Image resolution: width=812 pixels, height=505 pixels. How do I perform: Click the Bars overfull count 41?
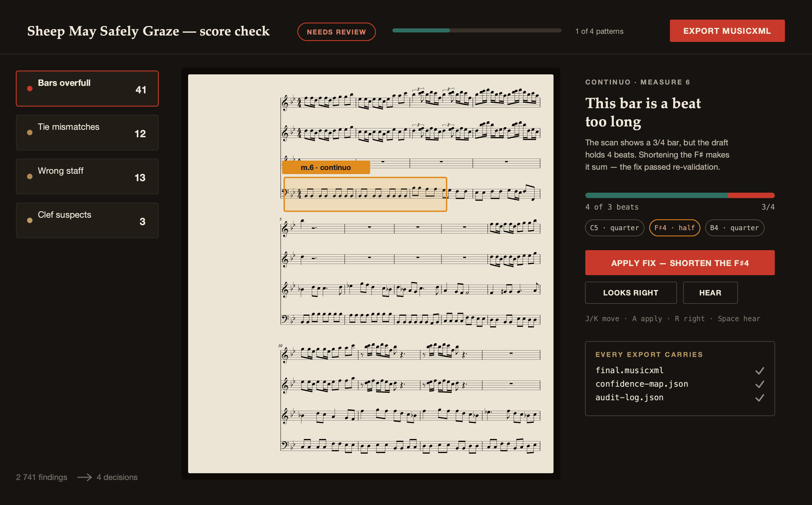(141, 90)
